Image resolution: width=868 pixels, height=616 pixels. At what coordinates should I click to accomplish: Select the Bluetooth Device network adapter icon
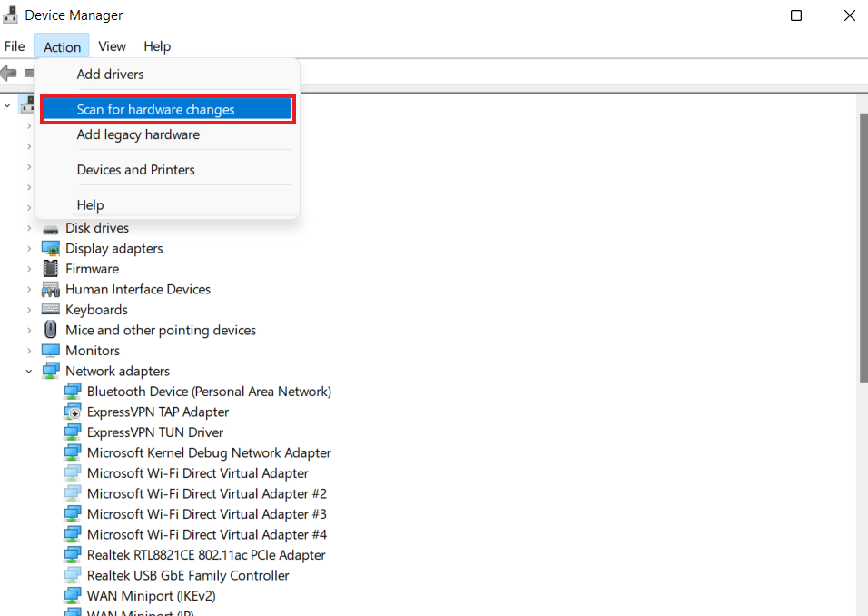(x=73, y=391)
